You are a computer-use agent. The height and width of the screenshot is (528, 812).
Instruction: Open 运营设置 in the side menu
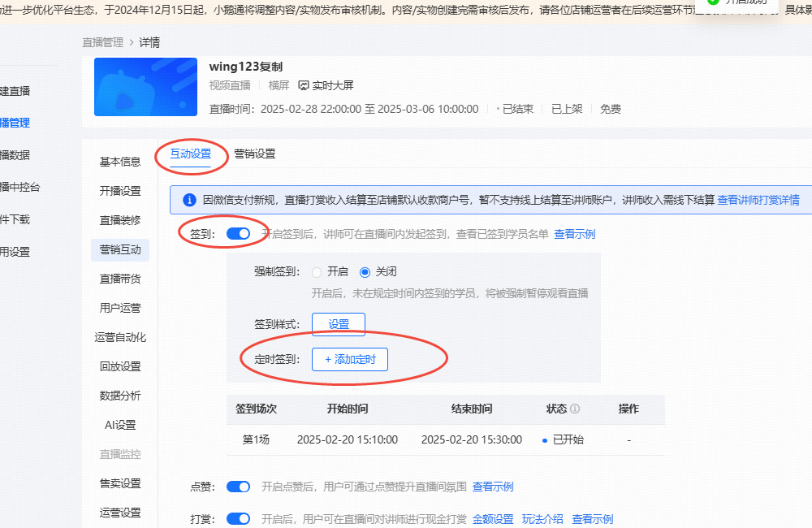click(x=120, y=513)
